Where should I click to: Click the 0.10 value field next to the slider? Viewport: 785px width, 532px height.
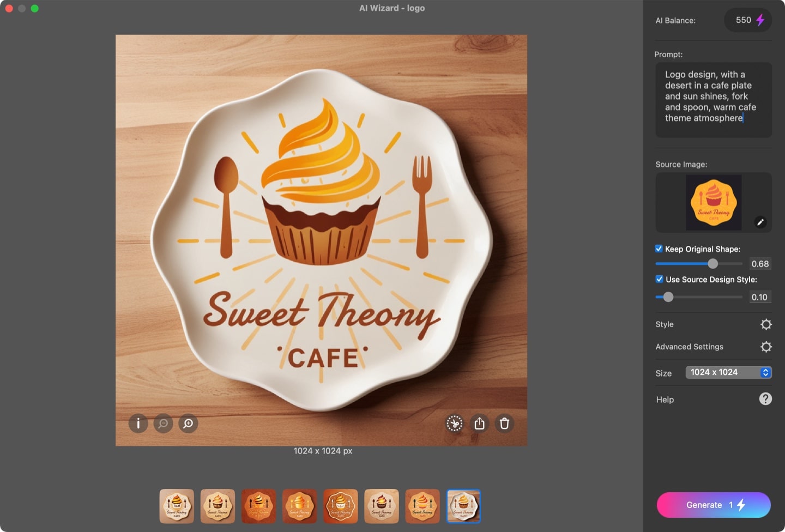click(x=760, y=297)
